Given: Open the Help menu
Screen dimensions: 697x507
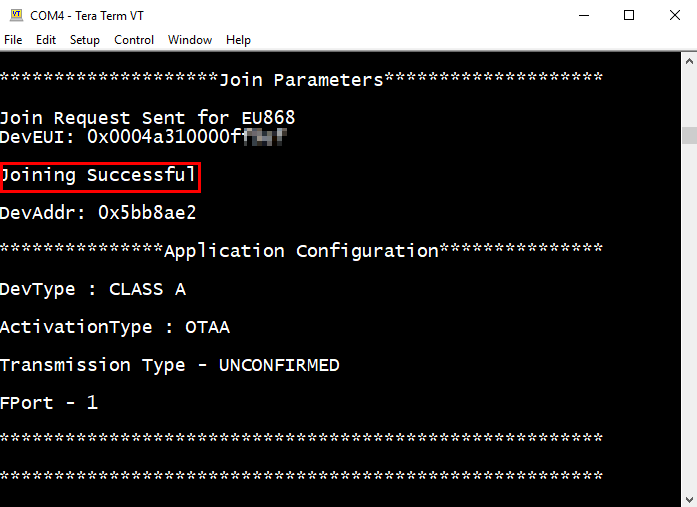Looking at the screenshot, I should [x=238, y=40].
